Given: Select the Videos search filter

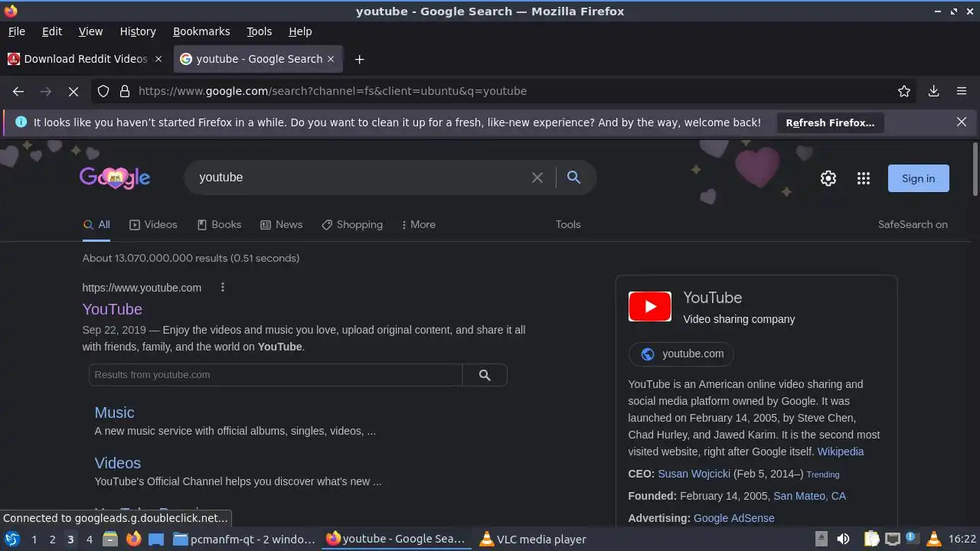Looking at the screenshot, I should pos(153,224).
